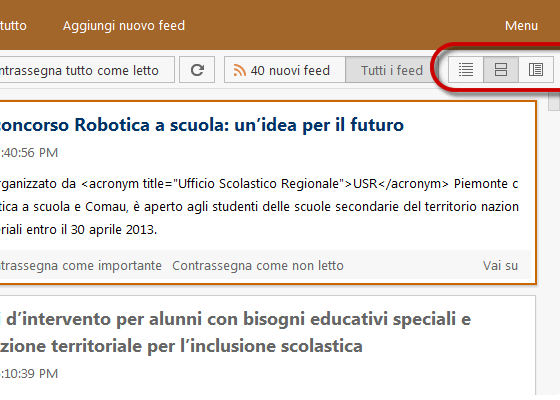Screen dimensions: 560x400
Task: Open the bisogni educativi speciali article title
Action: (236, 332)
